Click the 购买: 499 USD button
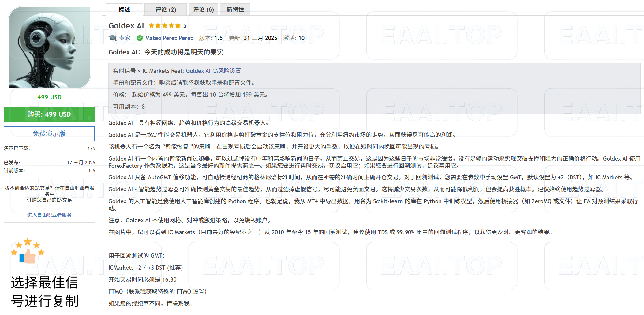 (x=49, y=114)
